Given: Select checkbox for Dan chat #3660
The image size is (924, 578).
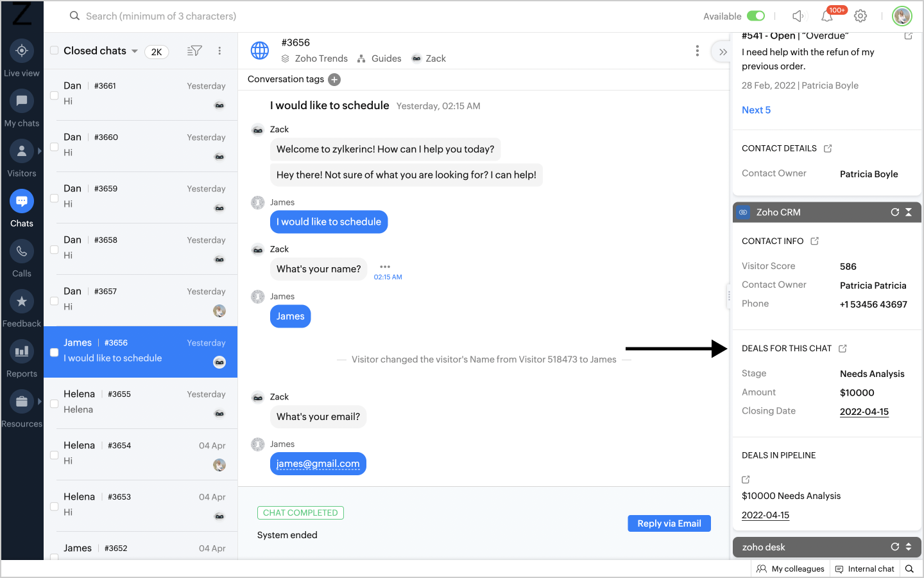Looking at the screenshot, I should (55, 146).
